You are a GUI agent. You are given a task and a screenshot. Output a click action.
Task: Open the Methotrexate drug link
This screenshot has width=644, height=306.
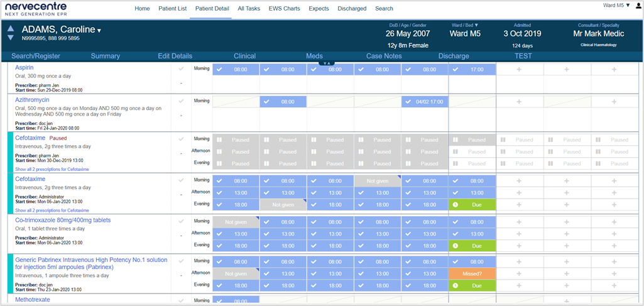tap(32, 300)
